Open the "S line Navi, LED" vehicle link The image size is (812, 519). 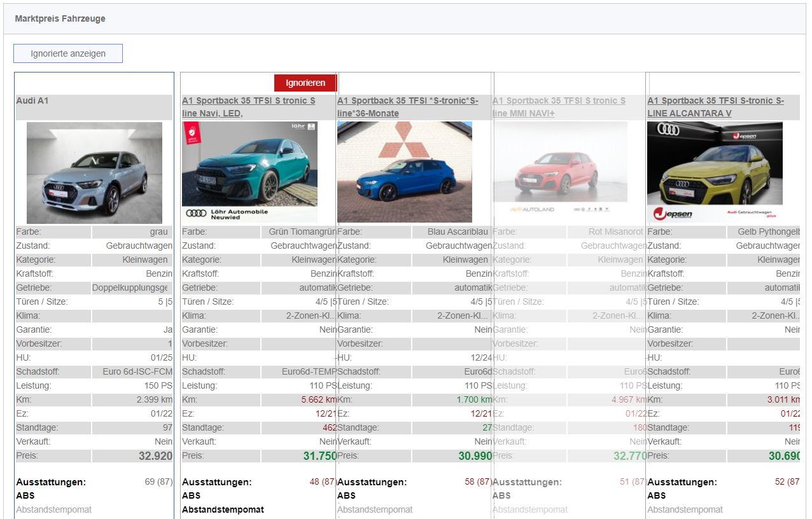coord(249,107)
